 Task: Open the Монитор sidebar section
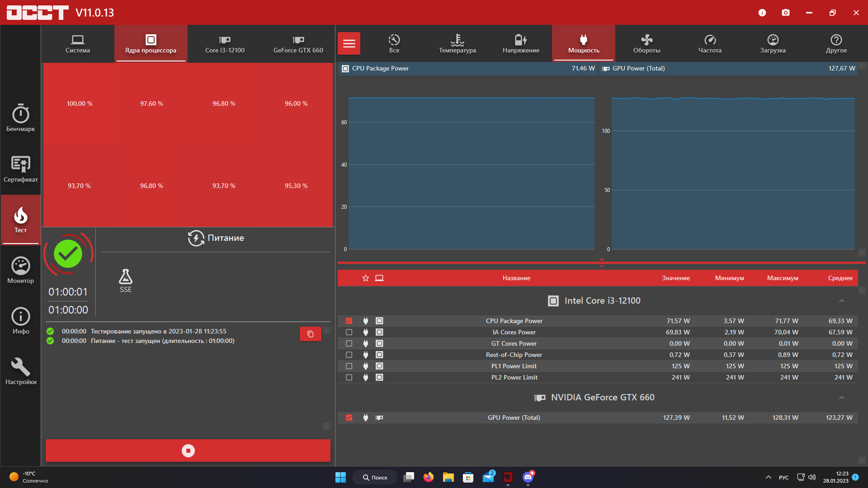click(x=21, y=270)
